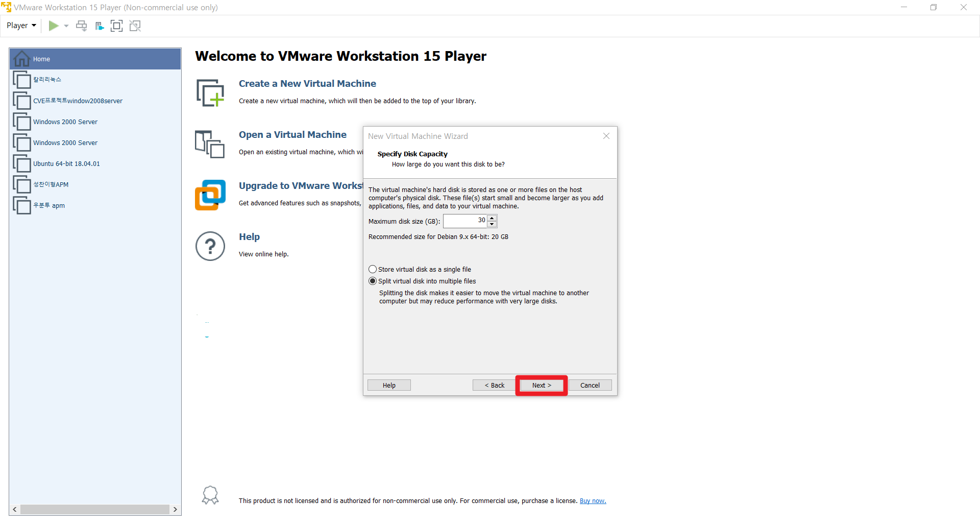Click the sidebar horizontal scrollbar thumb

(95, 510)
